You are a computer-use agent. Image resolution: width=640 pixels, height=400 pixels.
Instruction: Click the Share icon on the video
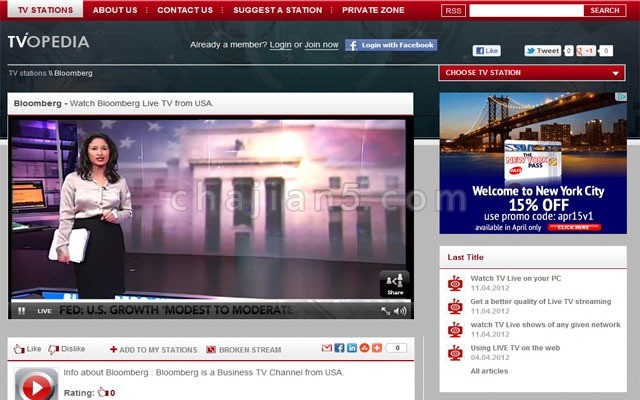394,284
